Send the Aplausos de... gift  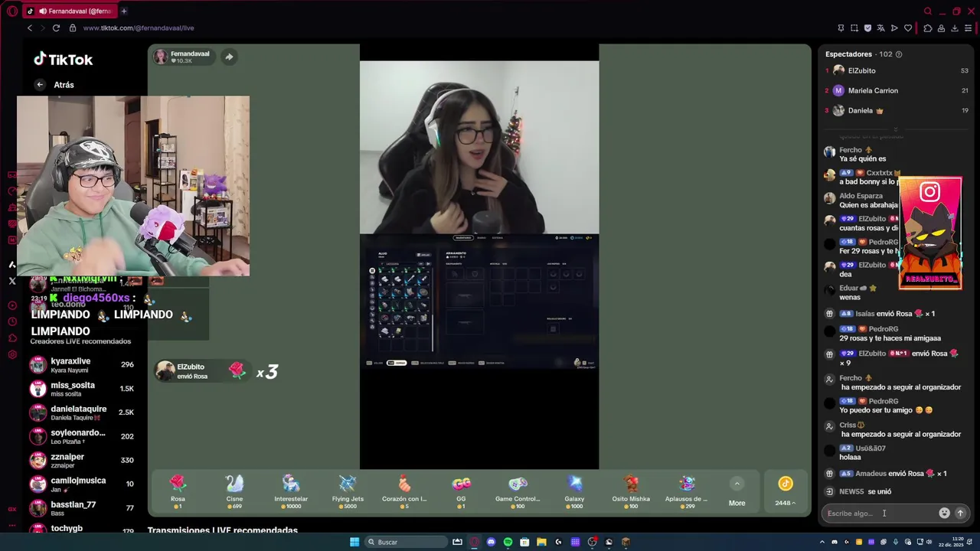pyautogui.click(x=687, y=491)
